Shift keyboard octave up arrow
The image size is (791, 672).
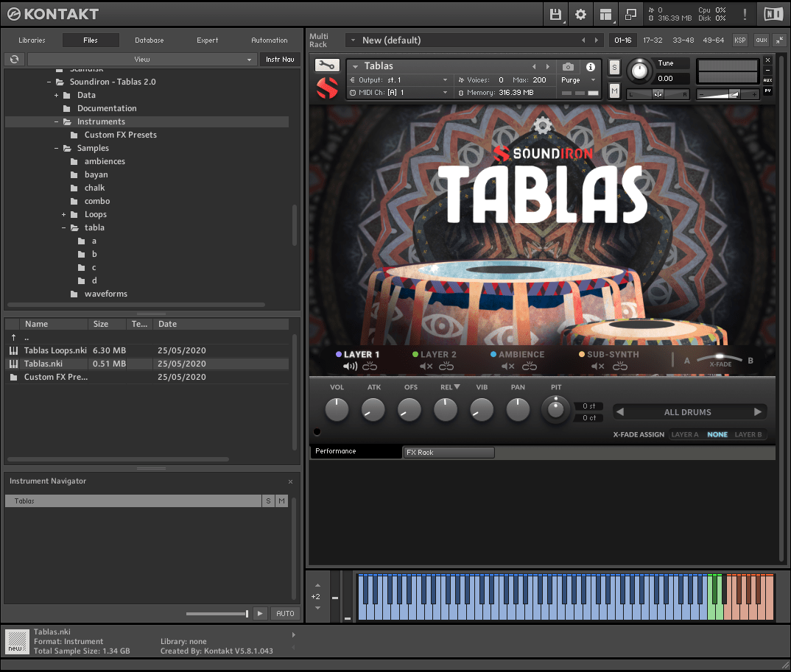(318, 585)
